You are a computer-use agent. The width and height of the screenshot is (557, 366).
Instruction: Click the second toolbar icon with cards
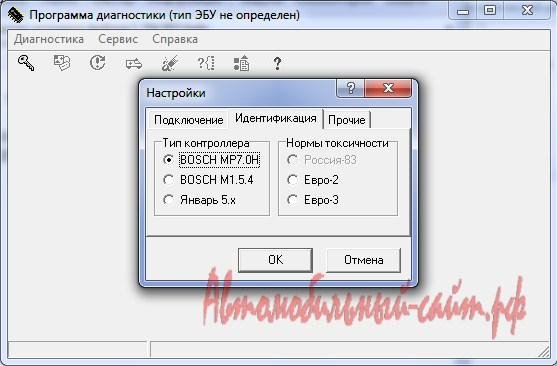pyautogui.click(x=62, y=63)
